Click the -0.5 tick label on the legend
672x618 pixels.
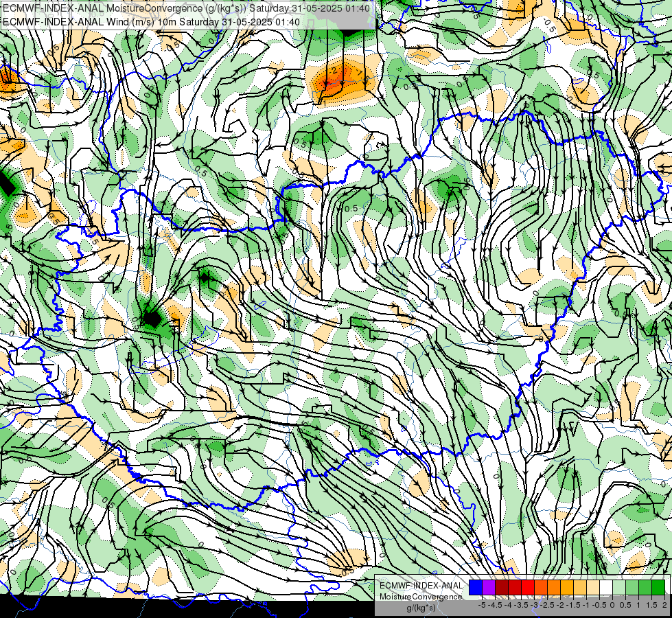pyautogui.click(x=599, y=605)
